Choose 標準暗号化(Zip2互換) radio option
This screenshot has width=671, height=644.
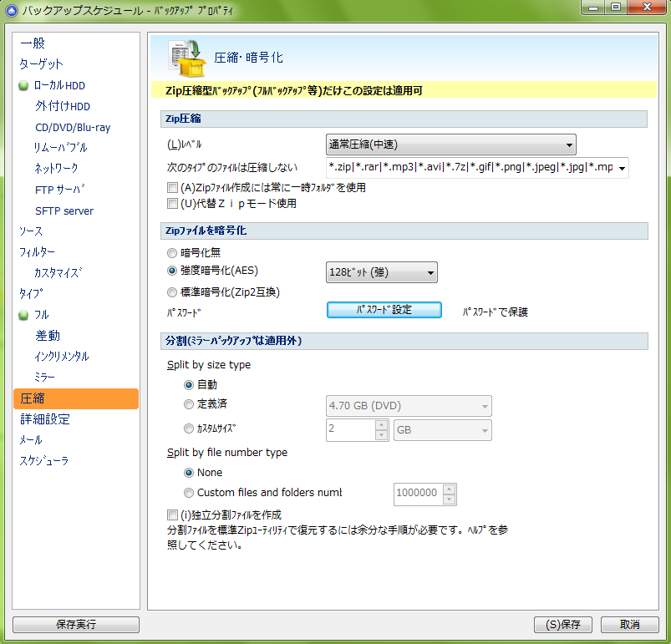[172, 292]
